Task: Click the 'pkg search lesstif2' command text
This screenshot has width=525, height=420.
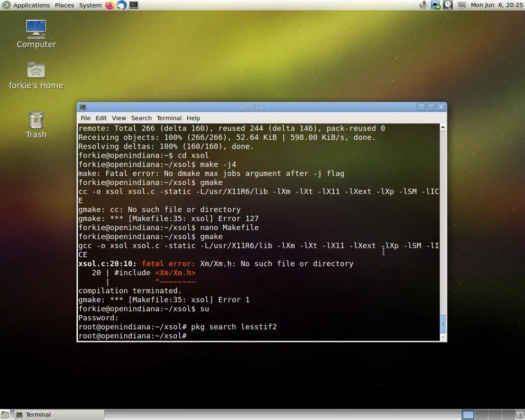Action: (234, 327)
